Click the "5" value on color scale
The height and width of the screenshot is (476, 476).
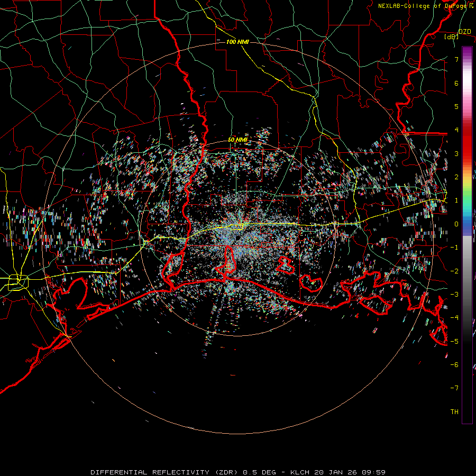point(456,106)
